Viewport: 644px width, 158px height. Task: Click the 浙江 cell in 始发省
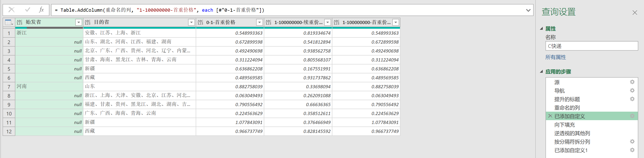click(49, 33)
